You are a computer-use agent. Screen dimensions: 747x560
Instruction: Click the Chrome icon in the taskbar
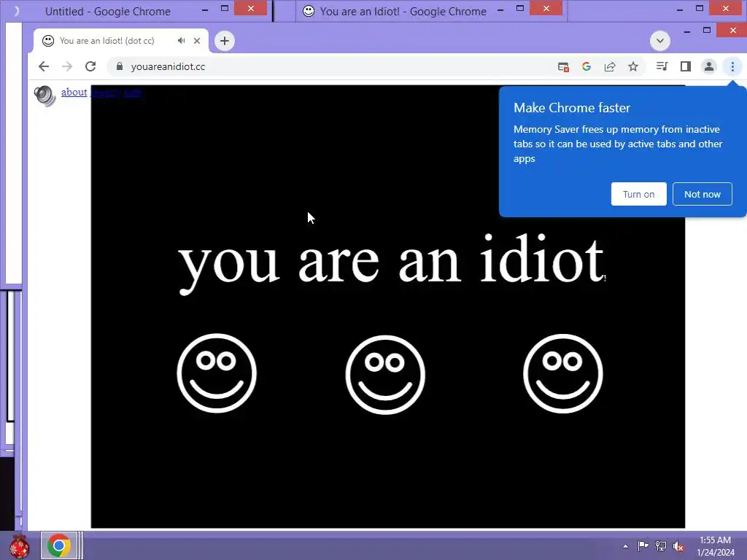tap(58, 545)
